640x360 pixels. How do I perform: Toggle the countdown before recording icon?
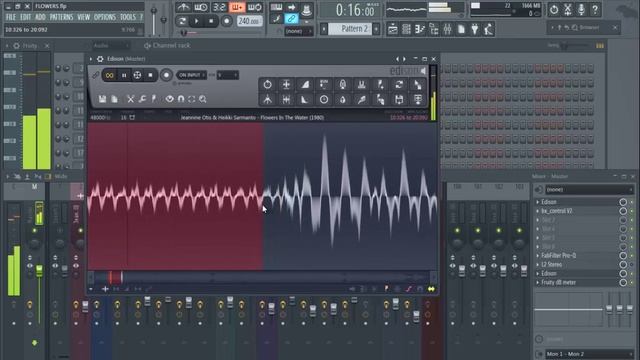tap(219, 7)
